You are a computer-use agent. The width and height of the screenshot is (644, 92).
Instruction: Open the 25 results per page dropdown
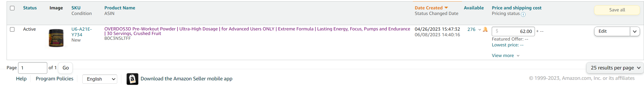(x=615, y=68)
